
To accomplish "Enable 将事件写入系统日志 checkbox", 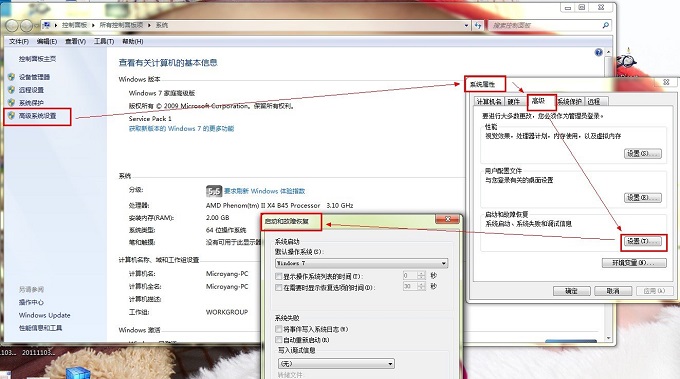I will (279, 329).
